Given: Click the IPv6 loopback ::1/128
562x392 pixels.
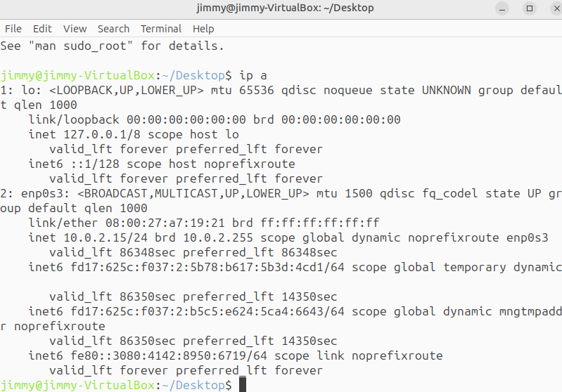Looking at the screenshot, I should (95, 164).
